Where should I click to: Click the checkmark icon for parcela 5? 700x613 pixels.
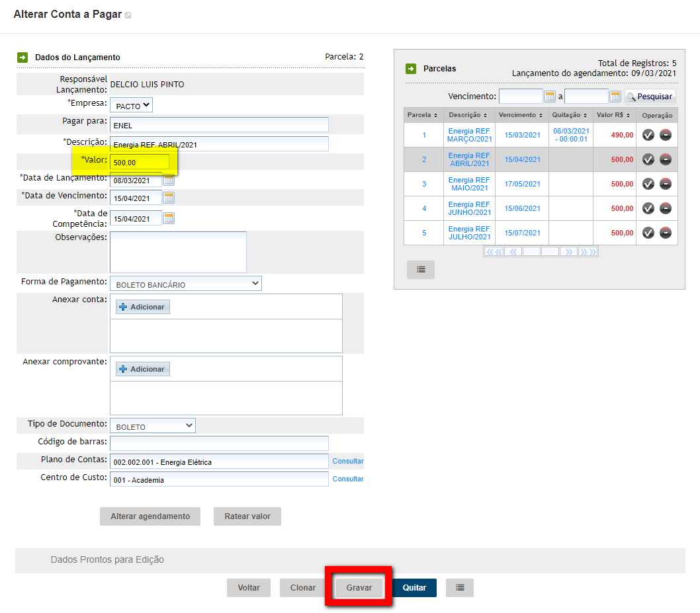(x=648, y=233)
